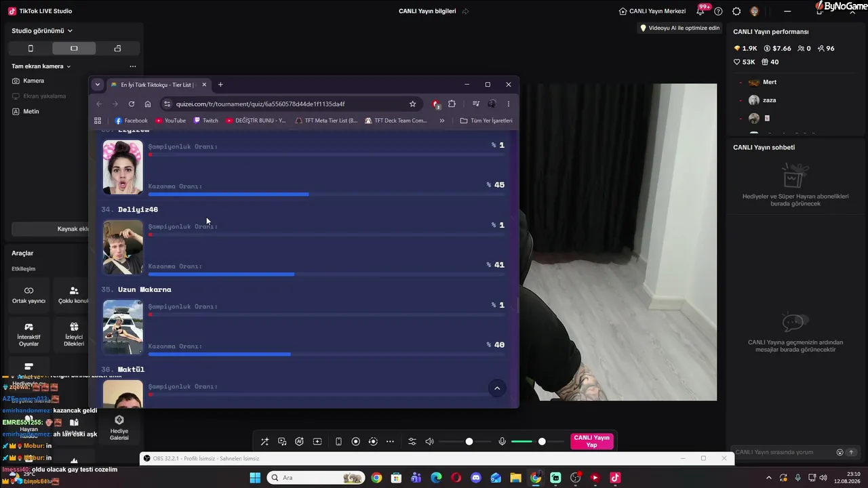Switch to portrait phone layout in Studio

pos(31,48)
